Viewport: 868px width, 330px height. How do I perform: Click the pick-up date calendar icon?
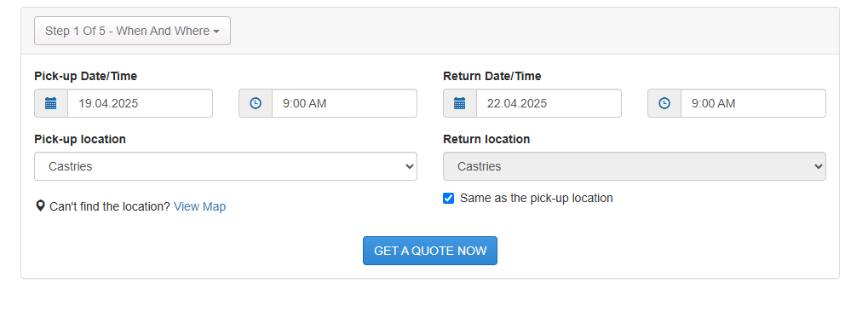tap(51, 103)
